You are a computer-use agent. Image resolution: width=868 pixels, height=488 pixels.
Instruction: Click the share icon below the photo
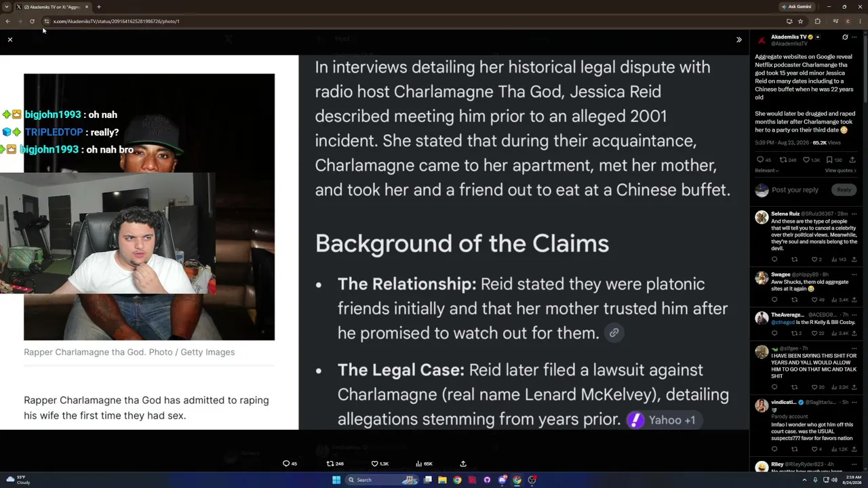(x=463, y=464)
